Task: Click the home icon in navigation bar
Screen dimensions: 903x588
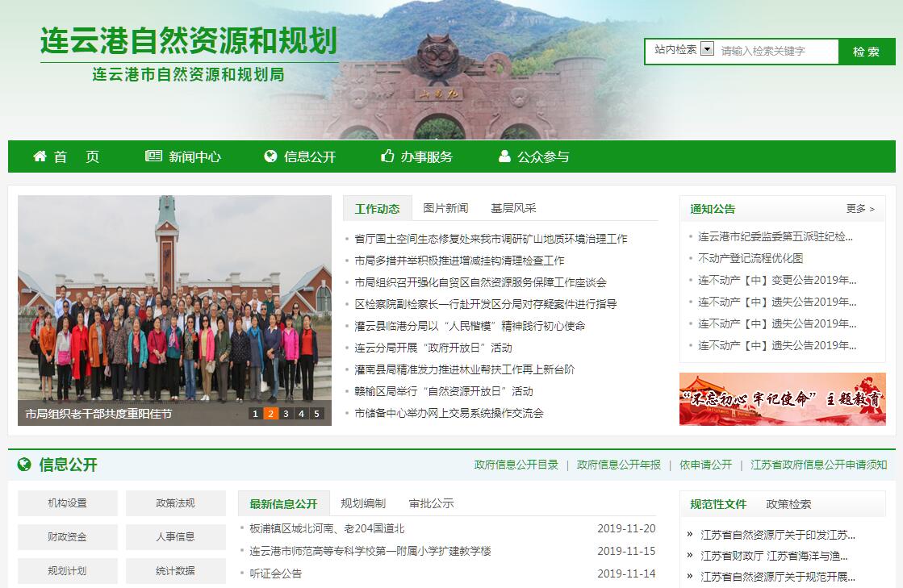Action: click(40, 156)
